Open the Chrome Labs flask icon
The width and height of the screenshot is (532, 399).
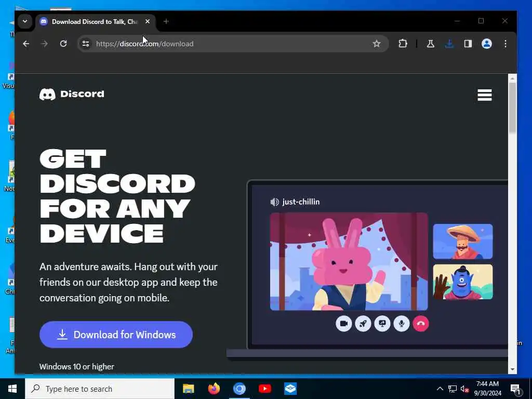click(431, 44)
